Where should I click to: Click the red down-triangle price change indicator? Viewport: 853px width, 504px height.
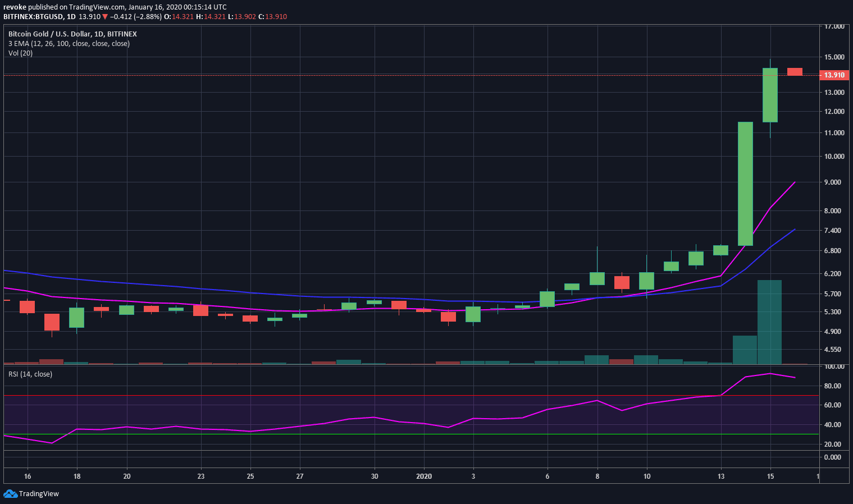click(x=105, y=17)
